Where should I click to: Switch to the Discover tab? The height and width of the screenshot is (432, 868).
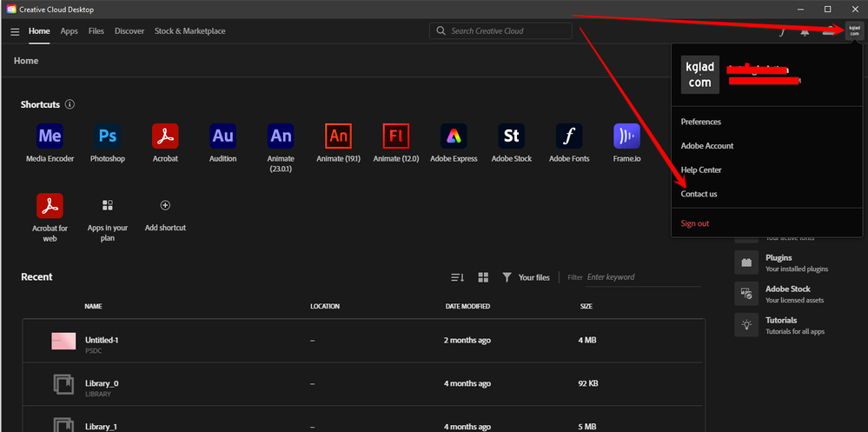pos(129,31)
